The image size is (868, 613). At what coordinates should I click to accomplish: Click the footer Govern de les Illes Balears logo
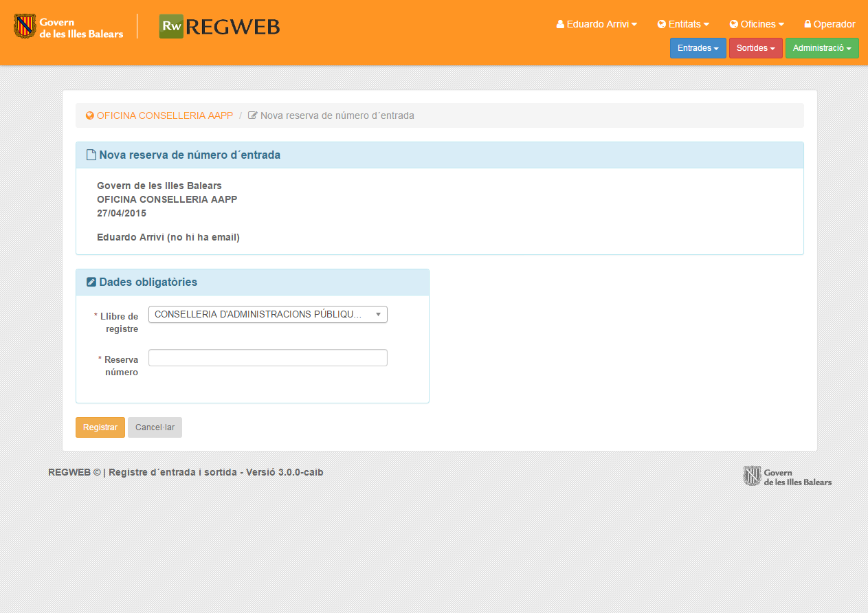click(787, 476)
